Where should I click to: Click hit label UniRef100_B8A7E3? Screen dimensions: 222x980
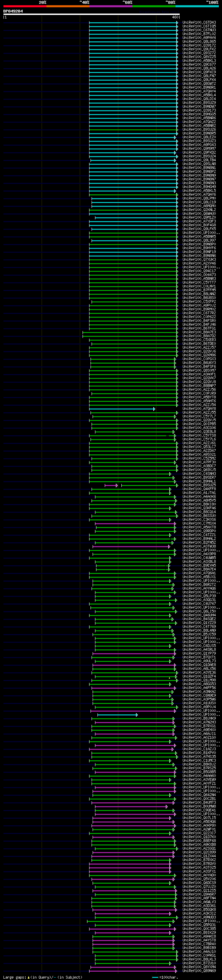pos(199,332)
